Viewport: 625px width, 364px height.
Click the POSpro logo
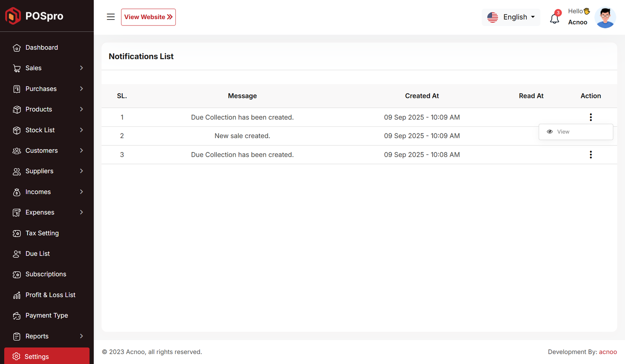[x=34, y=16]
